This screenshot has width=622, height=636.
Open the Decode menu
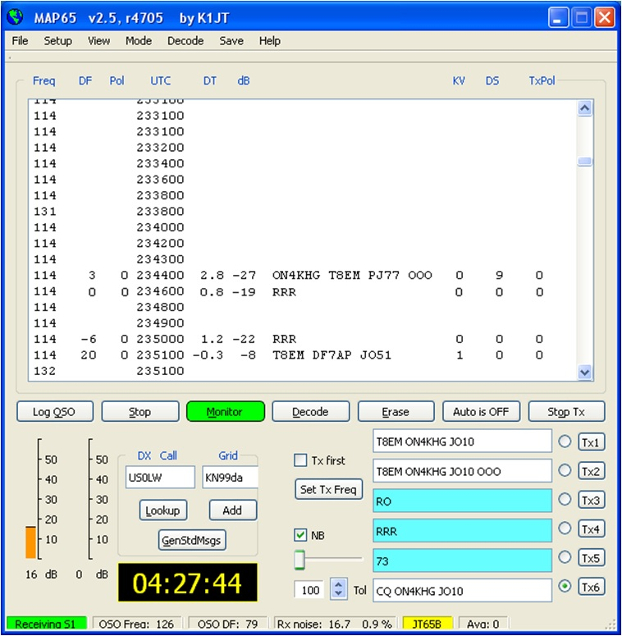[x=185, y=41]
